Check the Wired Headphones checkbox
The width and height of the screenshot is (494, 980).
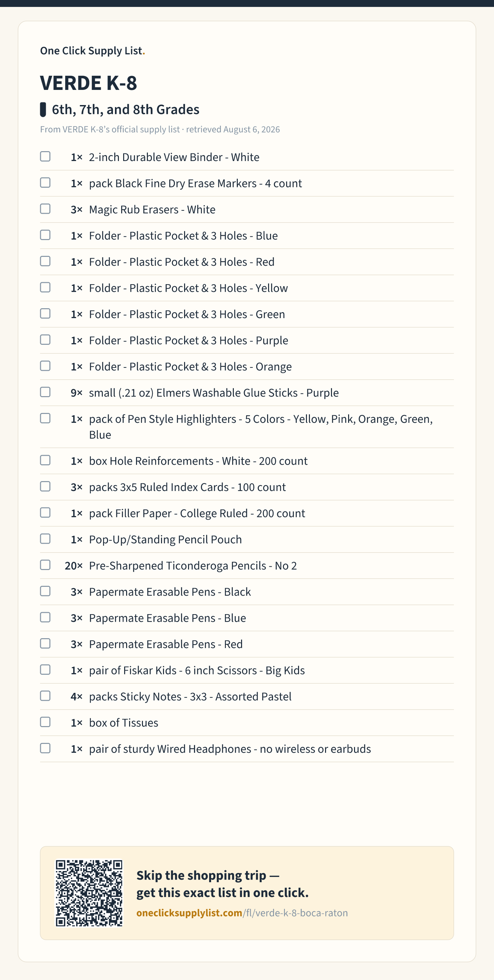45,748
